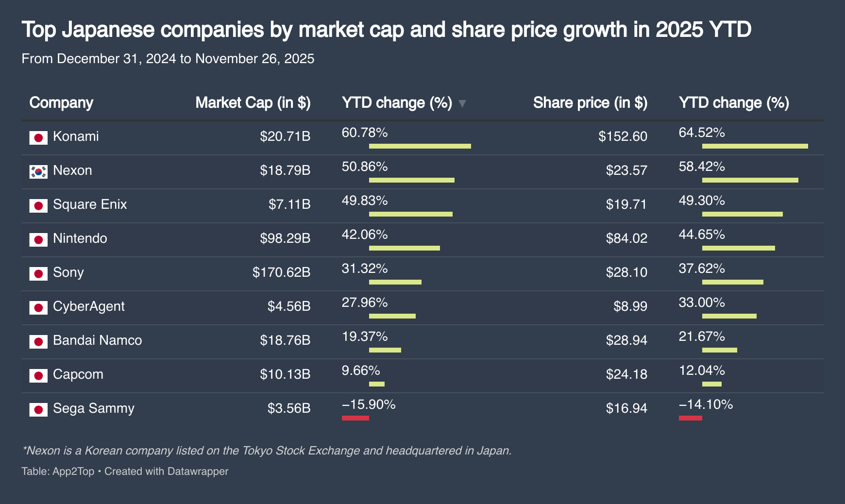This screenshot has width=845, height=504.
Task: Click the rightmost YTD change (%) header
Action: pyautogui.click(x=734, y=103)
